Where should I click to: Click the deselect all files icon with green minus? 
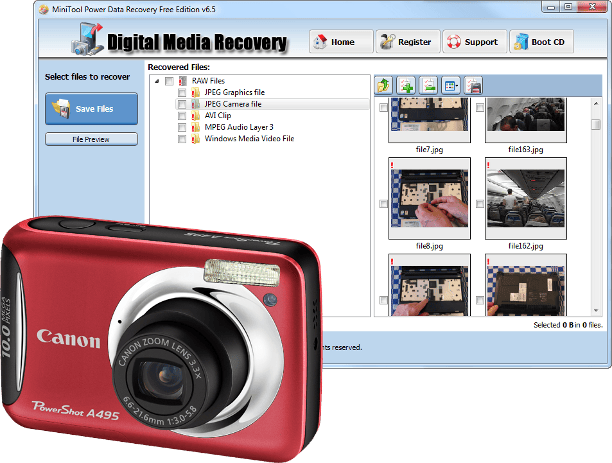click(x=428, y=85)
